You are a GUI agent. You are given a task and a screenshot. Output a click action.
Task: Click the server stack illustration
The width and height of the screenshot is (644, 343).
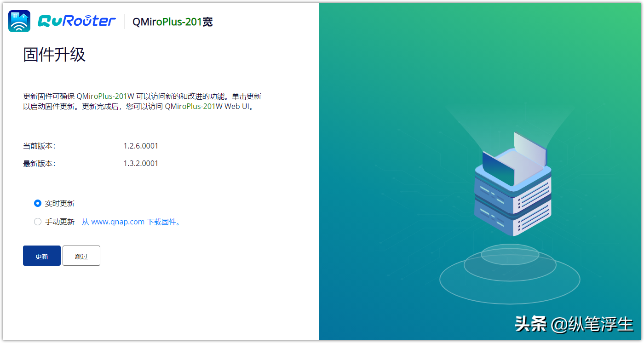pos(512,184)
